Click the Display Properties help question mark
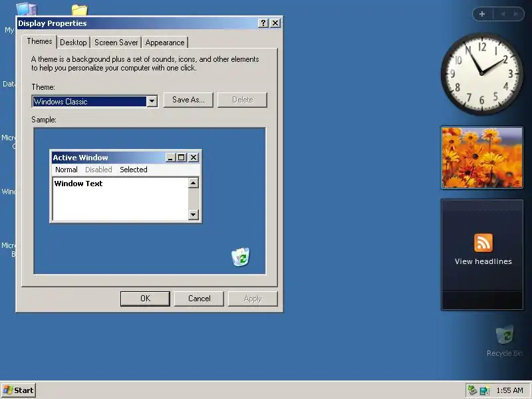 point(263,23)
